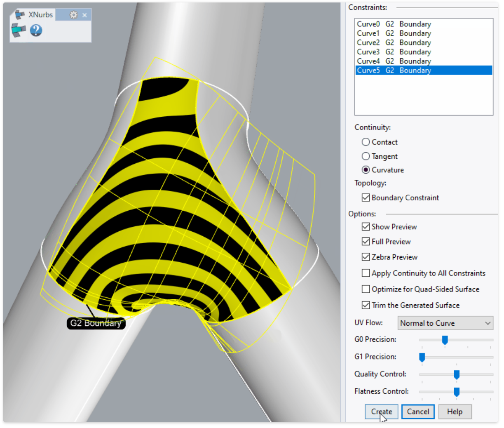This screenshot has width=504, height=428.
Task: Open help via the blue question mark icon
Action: [x=35, y=31]
